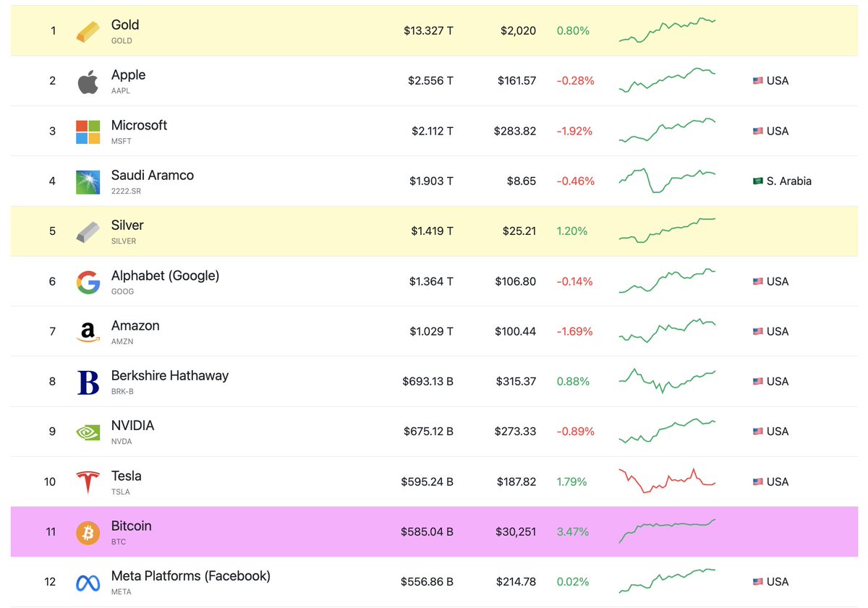Click the Meta infinity logo
The image size is (868, 608).
88,583
